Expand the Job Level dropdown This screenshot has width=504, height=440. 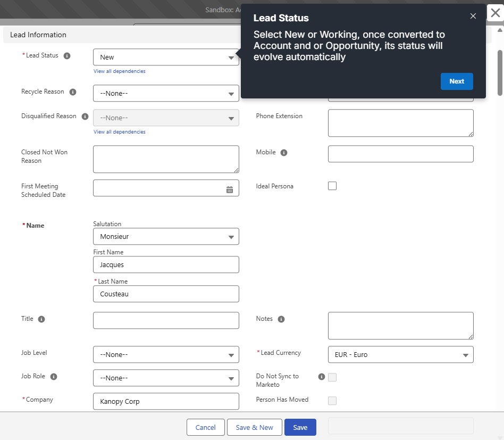tap(166, 355)
